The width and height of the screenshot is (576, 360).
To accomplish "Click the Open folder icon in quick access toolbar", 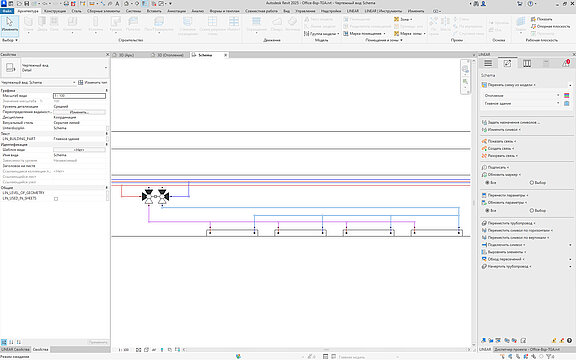I will [19, 4].
